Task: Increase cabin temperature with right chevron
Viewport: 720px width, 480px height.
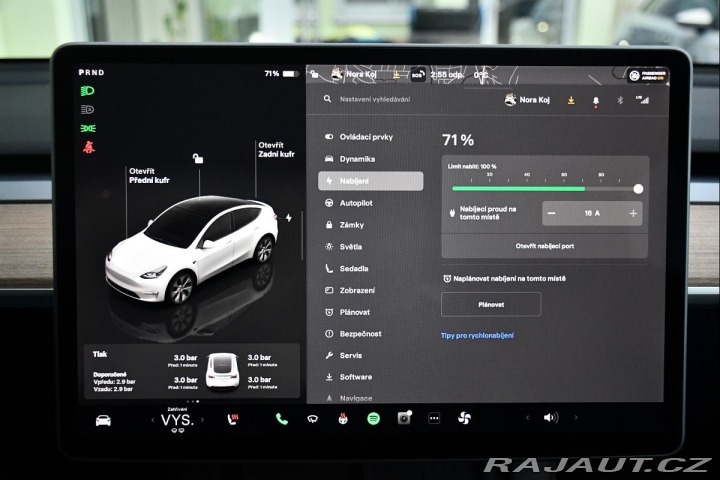Action: (202, 419)
